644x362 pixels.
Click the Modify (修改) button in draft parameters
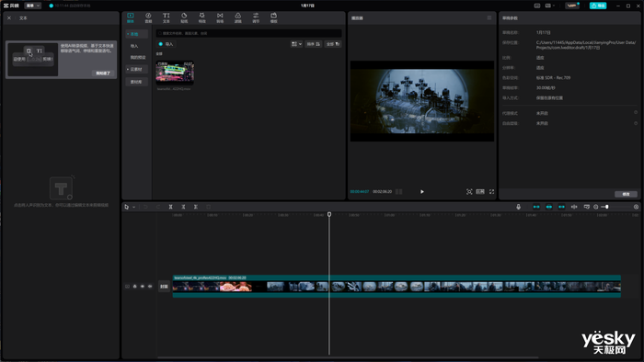(x=626, y=194)
